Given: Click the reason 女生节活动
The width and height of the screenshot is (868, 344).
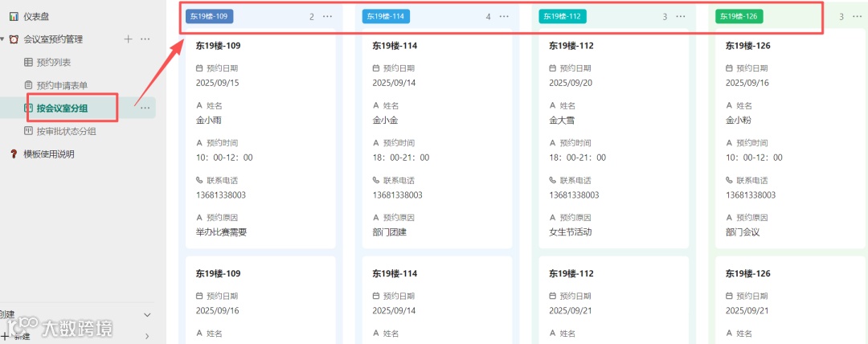Looking at the screenshot, I should click(x=570, y=232).
